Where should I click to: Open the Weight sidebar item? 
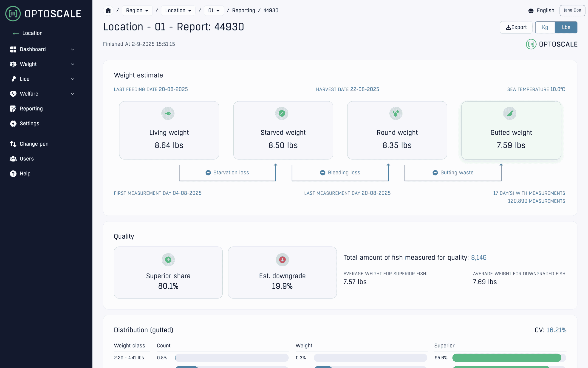coord(42,64)
